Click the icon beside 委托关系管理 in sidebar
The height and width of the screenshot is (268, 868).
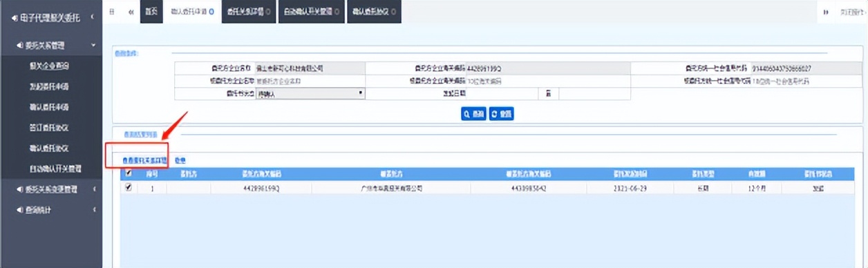point(19,46)
